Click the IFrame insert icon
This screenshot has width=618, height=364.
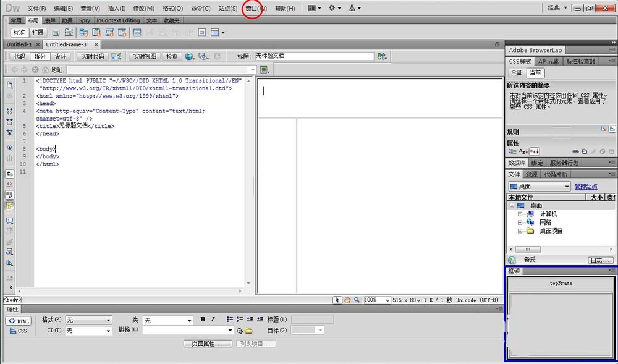pos(202,33)
